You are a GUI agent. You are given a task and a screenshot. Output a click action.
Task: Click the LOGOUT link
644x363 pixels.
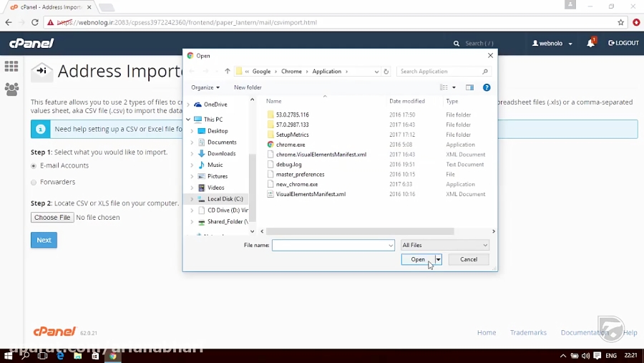[x=623, y=43]
